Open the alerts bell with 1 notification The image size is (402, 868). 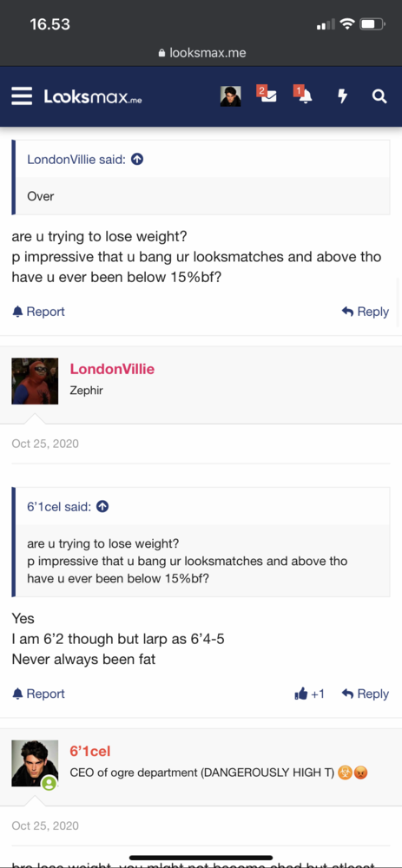pos(304,95)
